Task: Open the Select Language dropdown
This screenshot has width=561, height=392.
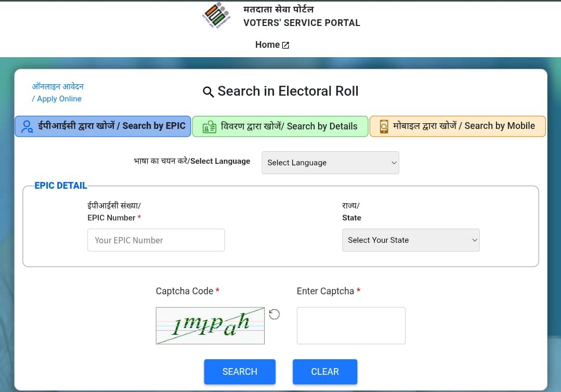Action: [330, 163]
